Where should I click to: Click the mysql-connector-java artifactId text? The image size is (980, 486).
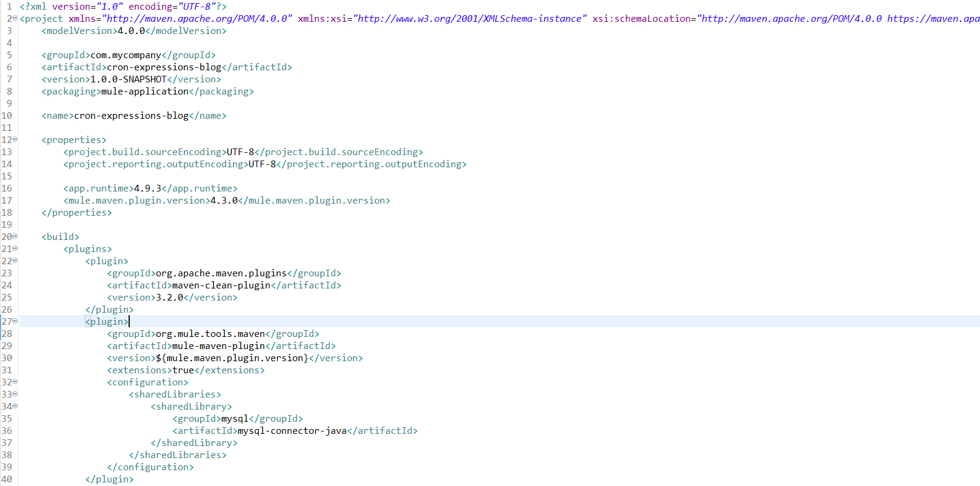tap(292, 431)
